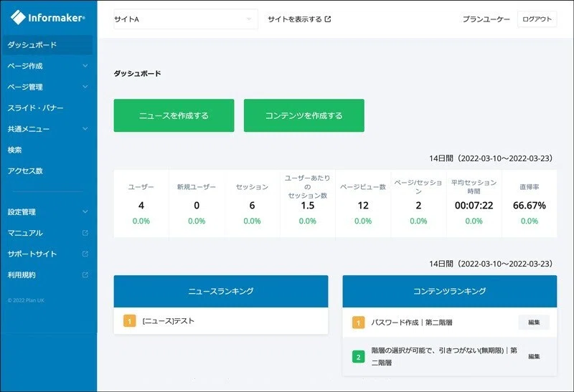Click date range label above the ranking panels

click(x=491, y=264)
